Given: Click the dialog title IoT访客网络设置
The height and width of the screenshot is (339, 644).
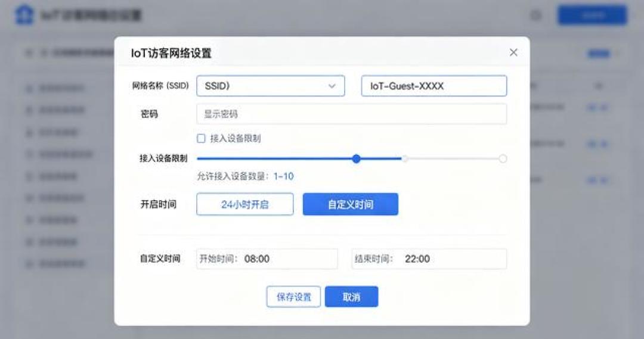Looking at the screenshot, I should (x=171, y=53).
